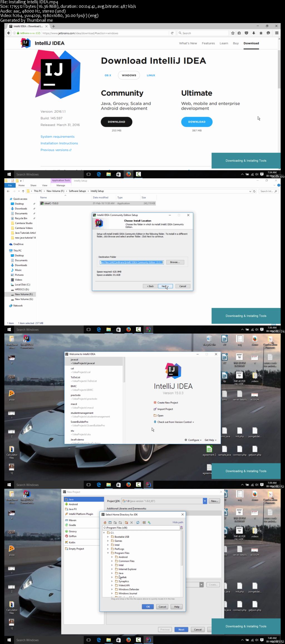Expand Check out from Version Control
This screenshot has height=644, width=285.
[174, 422]
